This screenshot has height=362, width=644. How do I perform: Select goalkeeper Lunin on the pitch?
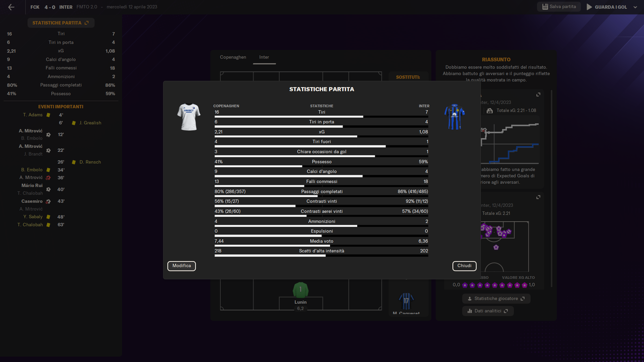pyautogui.click(x=300, y=291)
